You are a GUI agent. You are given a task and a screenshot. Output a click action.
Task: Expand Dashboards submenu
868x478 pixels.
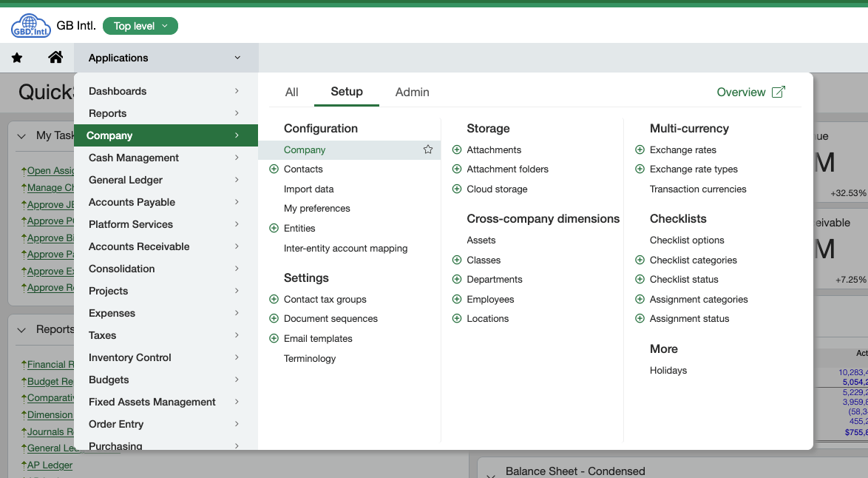[x=237, y=91]
